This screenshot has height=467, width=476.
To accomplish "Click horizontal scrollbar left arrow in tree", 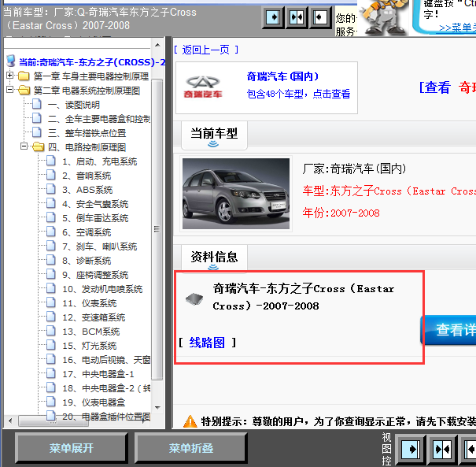I will [11, 421].
